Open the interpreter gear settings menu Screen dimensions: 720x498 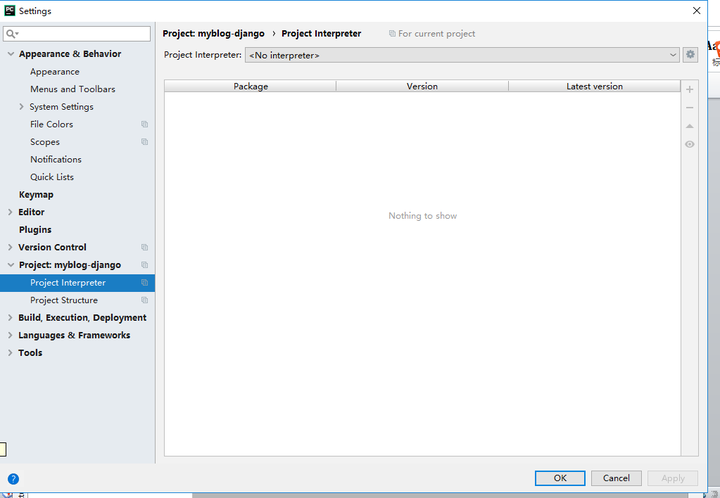pos(690,55)
